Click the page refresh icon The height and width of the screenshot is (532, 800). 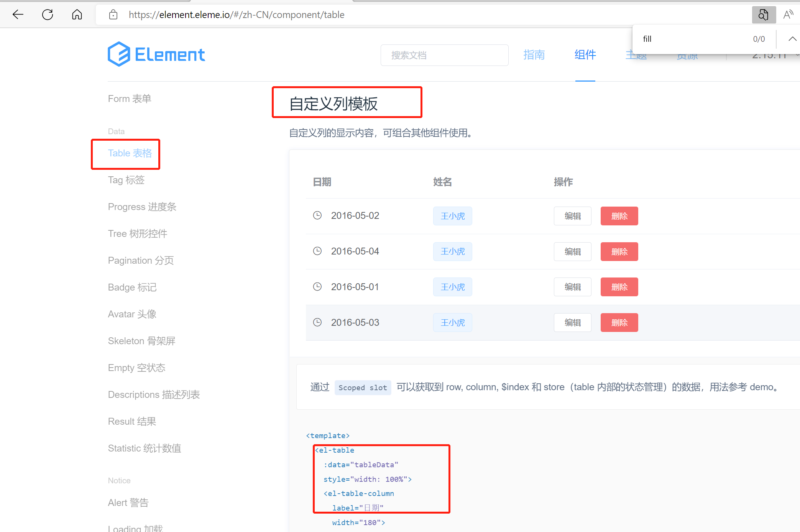(48, 15)
